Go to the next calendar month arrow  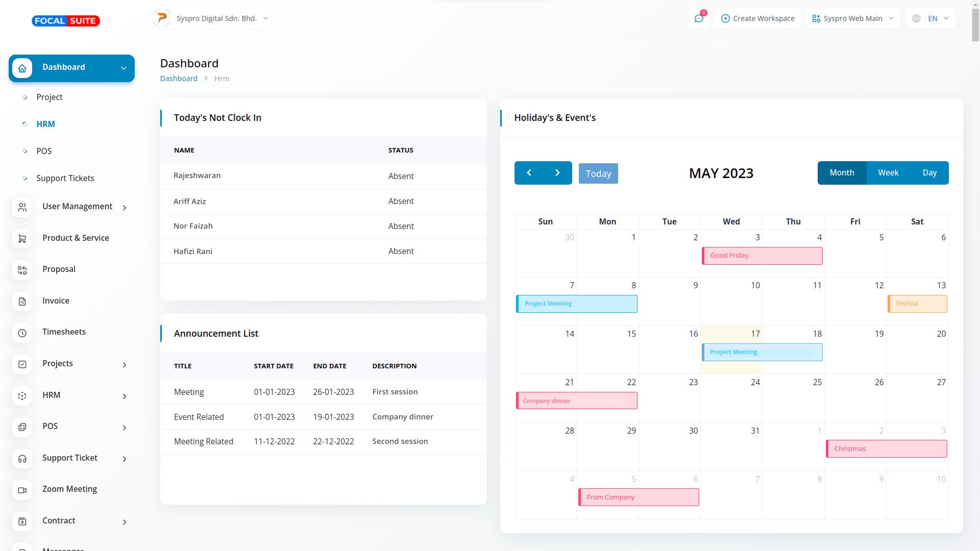point(557,173)
